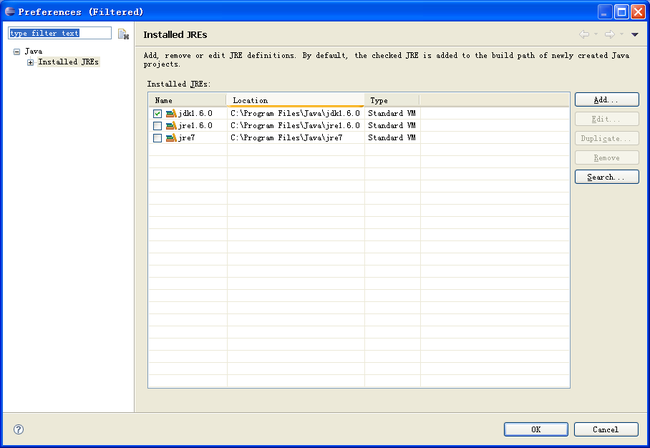Open the forward history dropdown arrow

coord(621,34)
